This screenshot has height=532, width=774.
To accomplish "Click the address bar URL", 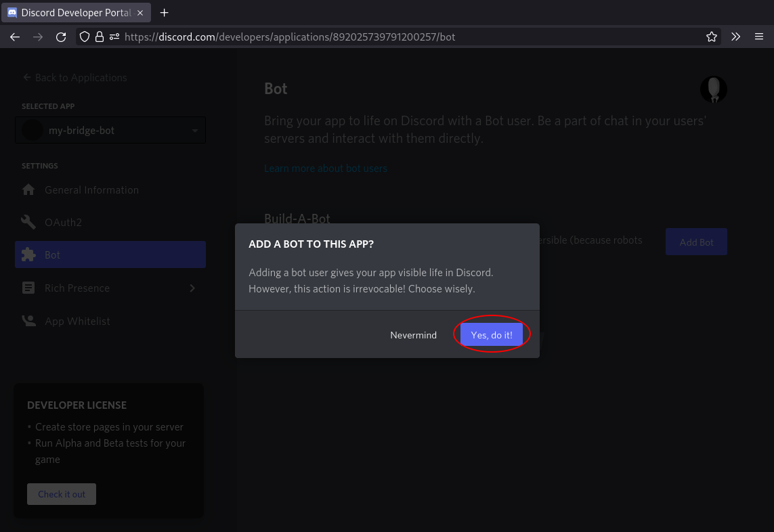I will 290,37.
